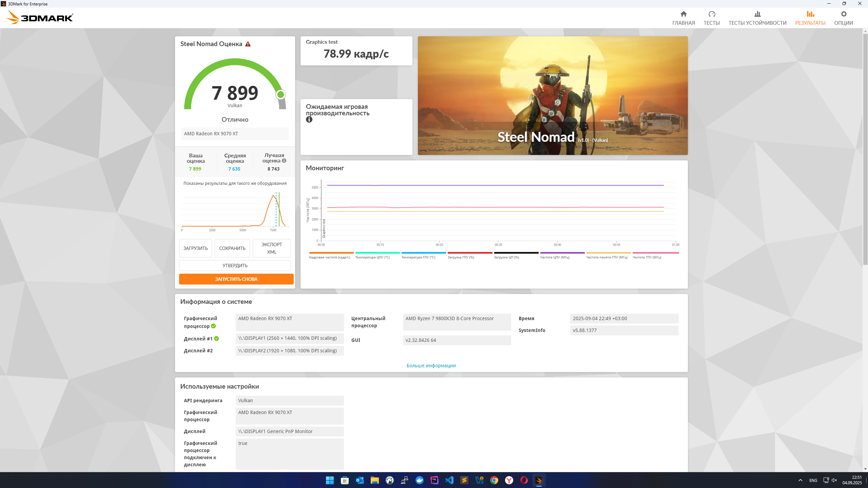Expand Больше информации link
This screenshot has width=868, height=488.
click(431, 366)
